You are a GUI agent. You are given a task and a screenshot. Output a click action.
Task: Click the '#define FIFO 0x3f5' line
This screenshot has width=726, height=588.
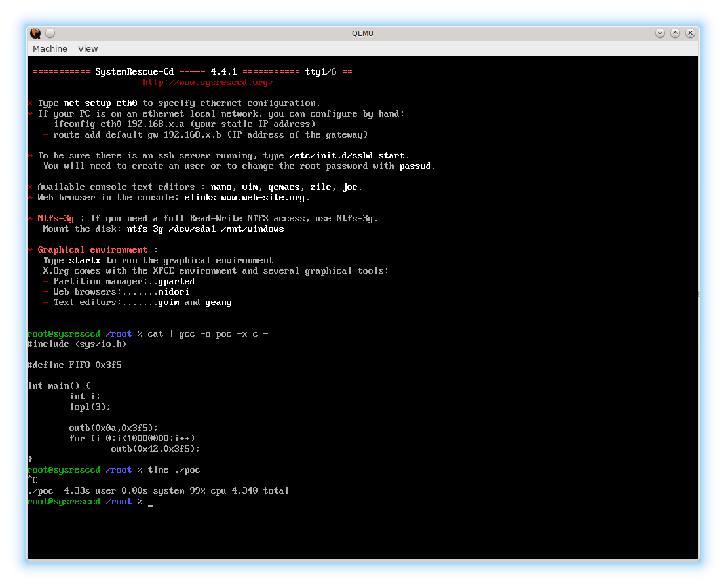pyautogui.click(x=75, y=365)
